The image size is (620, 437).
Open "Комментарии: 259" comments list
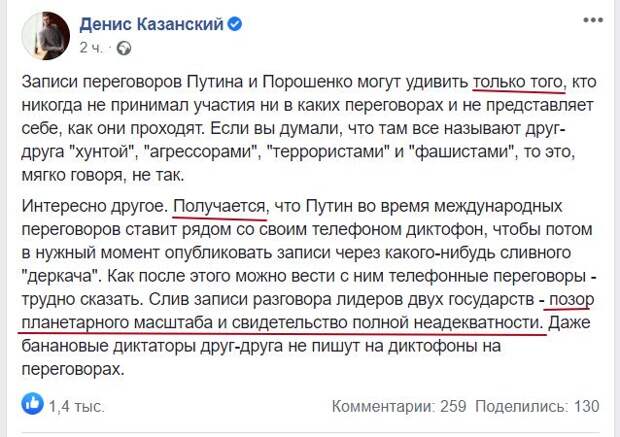[x=399, y=406]
